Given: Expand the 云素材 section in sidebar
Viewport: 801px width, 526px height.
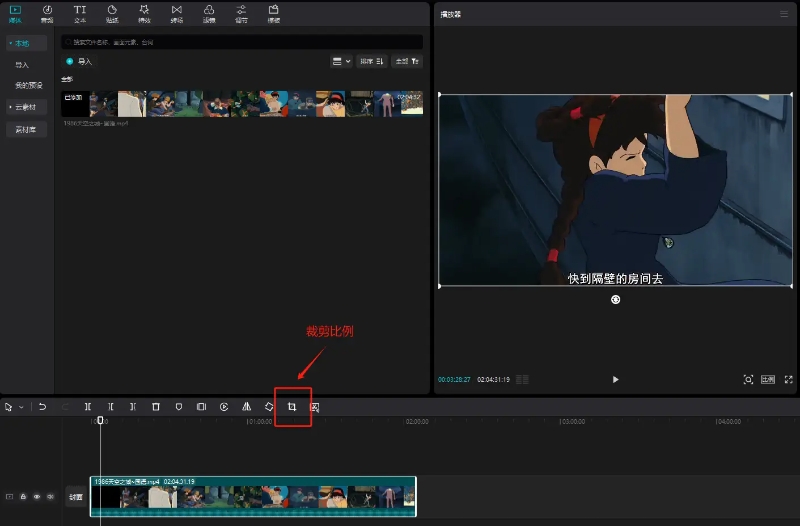Looking at the screenshot, I should pos(25,106).
